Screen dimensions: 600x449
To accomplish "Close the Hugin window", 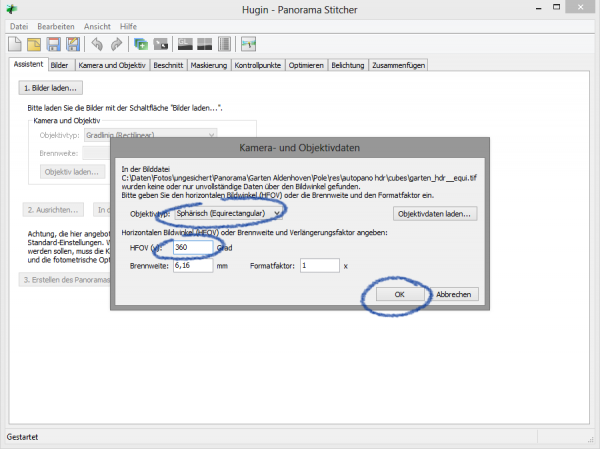I will (580, 7).
